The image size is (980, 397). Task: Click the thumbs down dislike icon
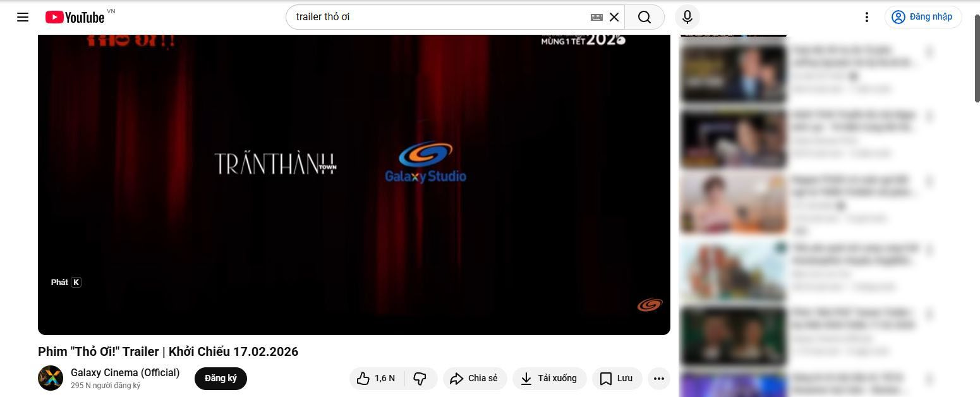[x=420, y=378]
